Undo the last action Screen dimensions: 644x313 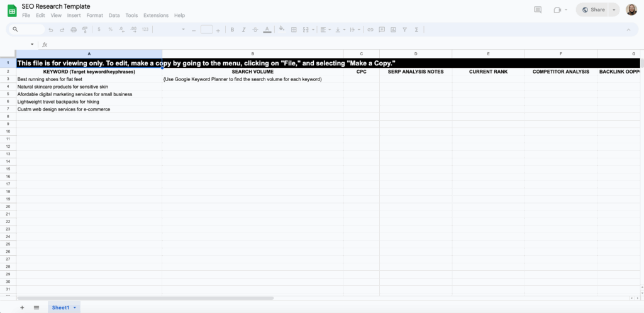(x=51, y=30)
